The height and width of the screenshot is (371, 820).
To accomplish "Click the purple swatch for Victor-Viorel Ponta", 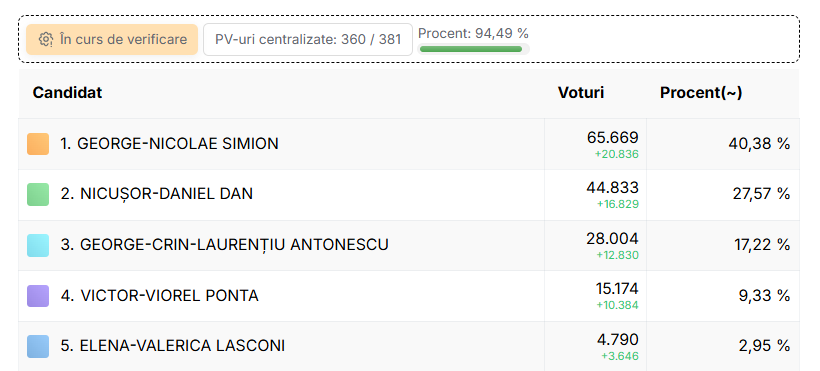I will pos(38,296).
